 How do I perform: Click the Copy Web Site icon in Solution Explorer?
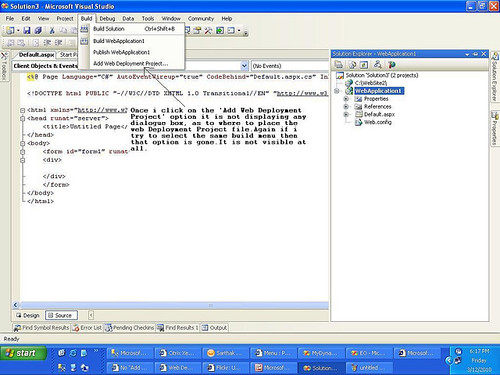click(x=378, y=65)
